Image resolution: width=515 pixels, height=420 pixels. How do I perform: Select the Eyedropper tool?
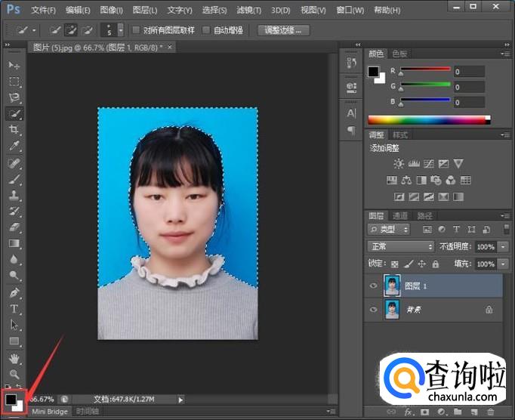pos(14,147)
